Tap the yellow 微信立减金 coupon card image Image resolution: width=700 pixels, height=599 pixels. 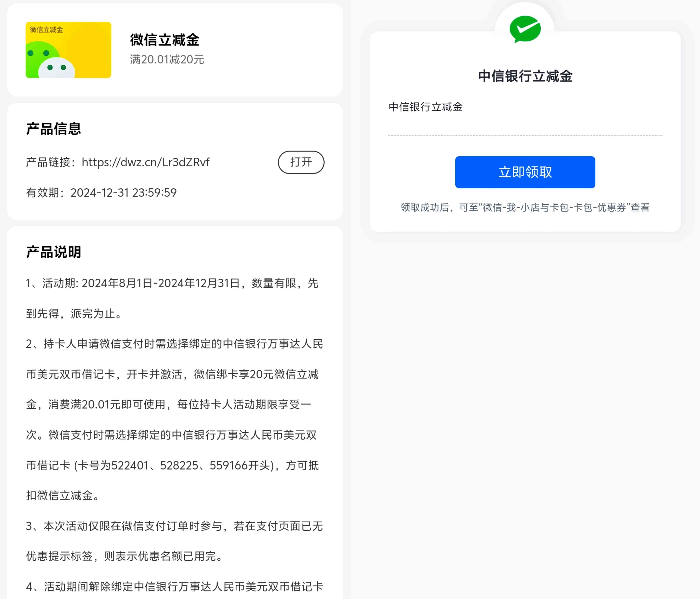pos(68,50)
